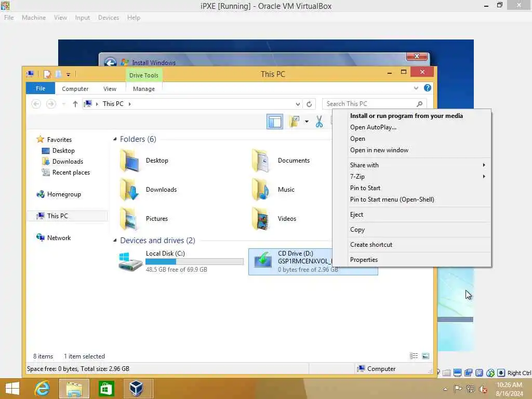Switch to large icons view using the status bar icon
The width and height of the screenshot is (532, 399).
[425, 356]
